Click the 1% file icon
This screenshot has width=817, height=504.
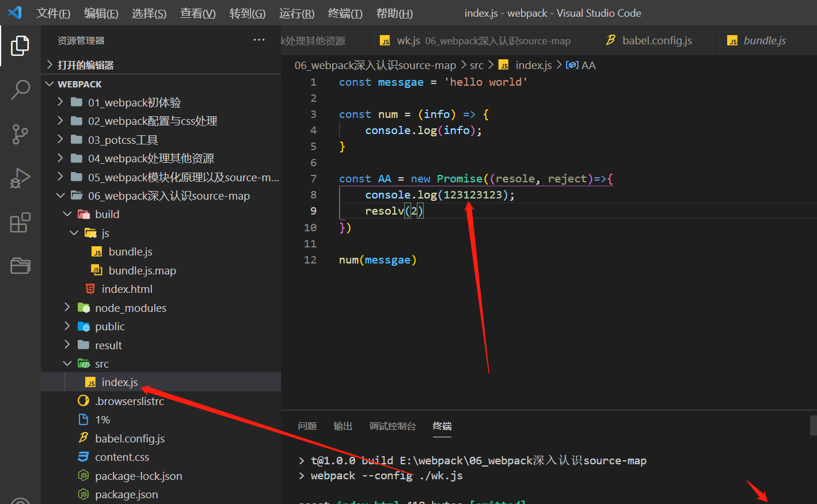83,419
